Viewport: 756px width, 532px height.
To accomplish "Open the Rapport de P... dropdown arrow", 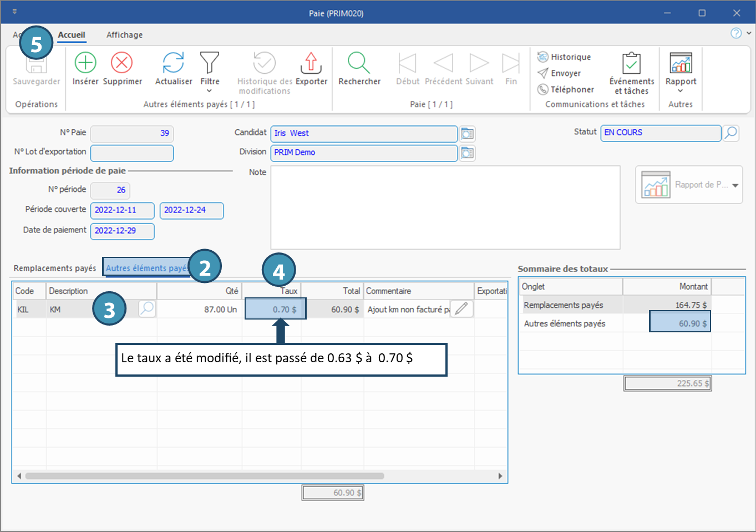I will click(735, 185).
